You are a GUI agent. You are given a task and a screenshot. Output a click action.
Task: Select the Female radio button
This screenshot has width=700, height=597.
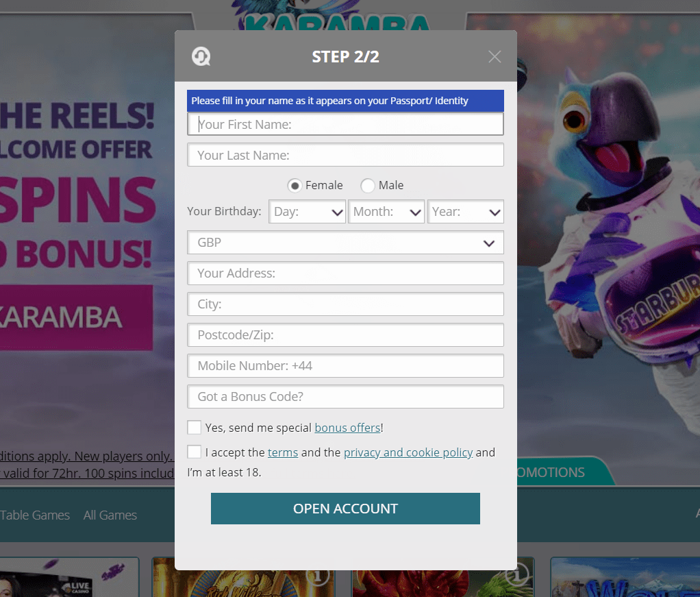pos(295,186)
